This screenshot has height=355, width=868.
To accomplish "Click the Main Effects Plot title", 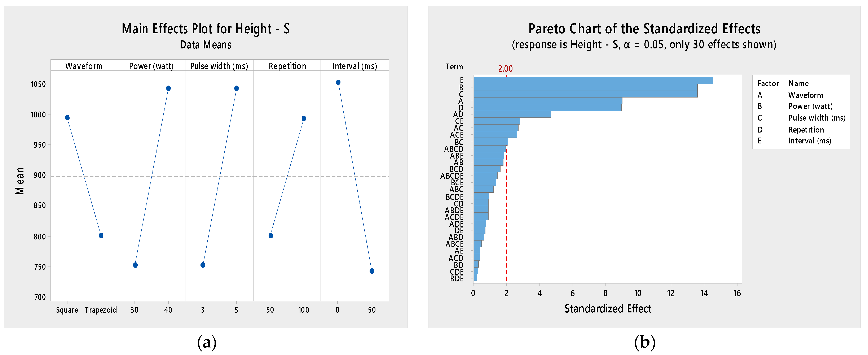I will 206,29.
